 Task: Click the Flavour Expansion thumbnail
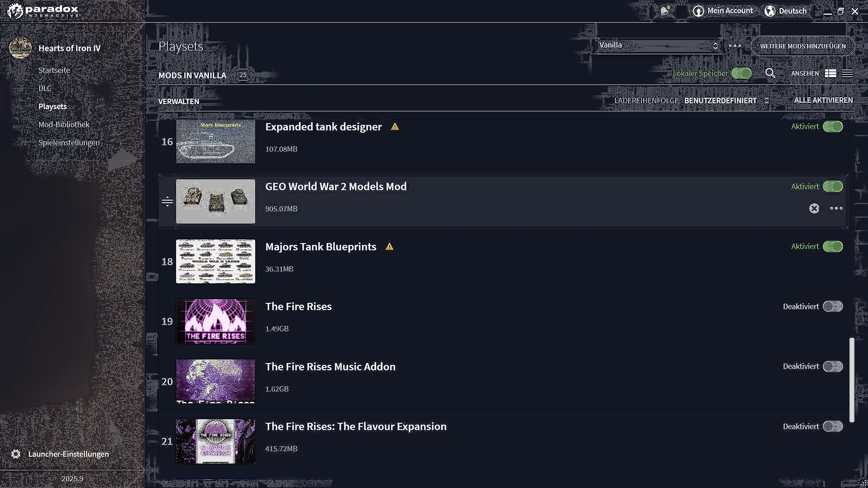click(x=215, y=441)
